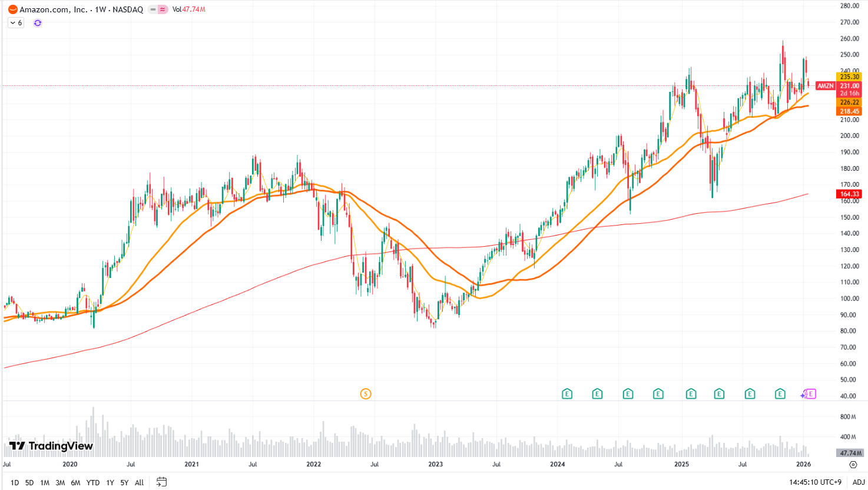The image size is (868, 490).
Task: Click the 2020 label on time axis
Action: 70,464
